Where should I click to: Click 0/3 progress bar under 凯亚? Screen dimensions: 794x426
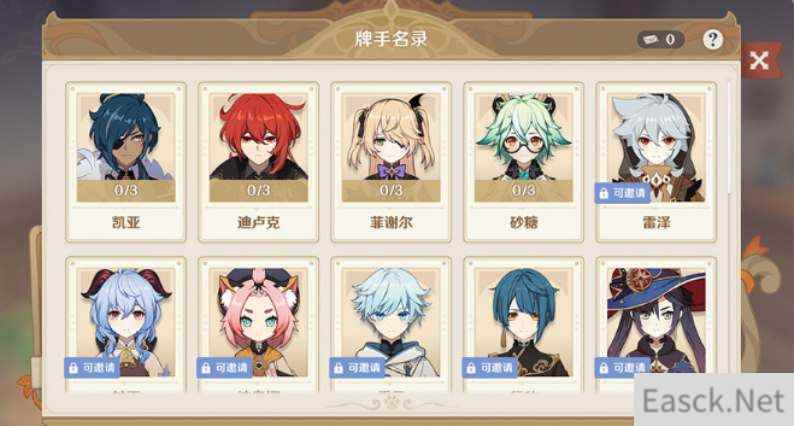click(126, 191)
